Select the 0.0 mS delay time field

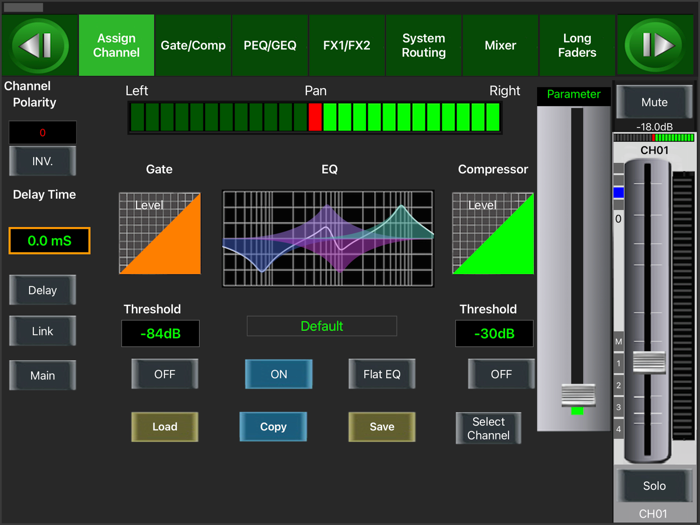[50, 241]
